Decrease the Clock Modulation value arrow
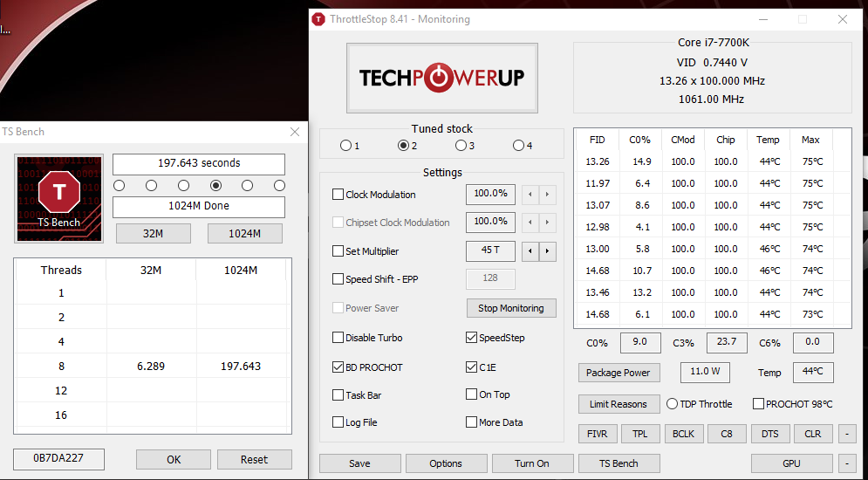The height and width of the screenshot is (480, 868). [530, 195]
